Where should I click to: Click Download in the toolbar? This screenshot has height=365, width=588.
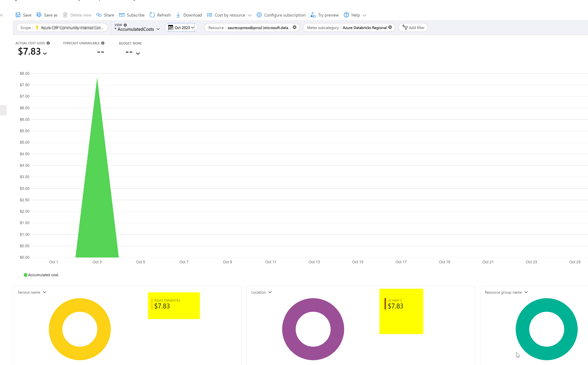click(192, 15)
